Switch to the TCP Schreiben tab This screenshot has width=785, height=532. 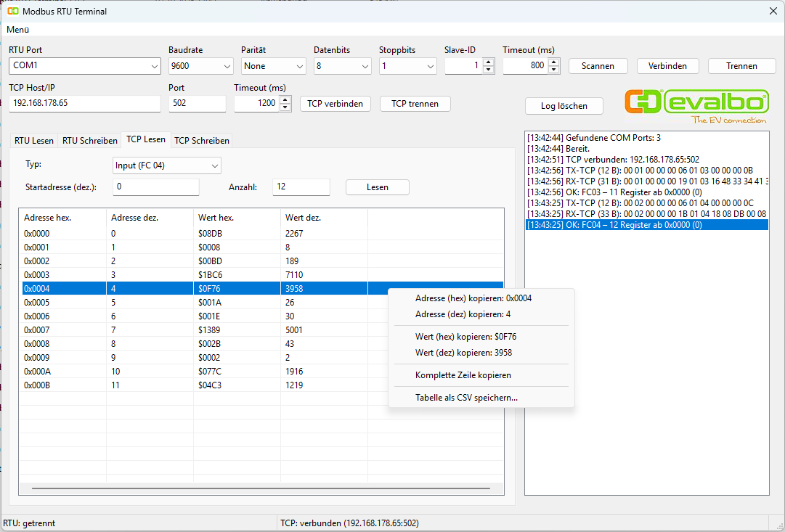[202, 140]
